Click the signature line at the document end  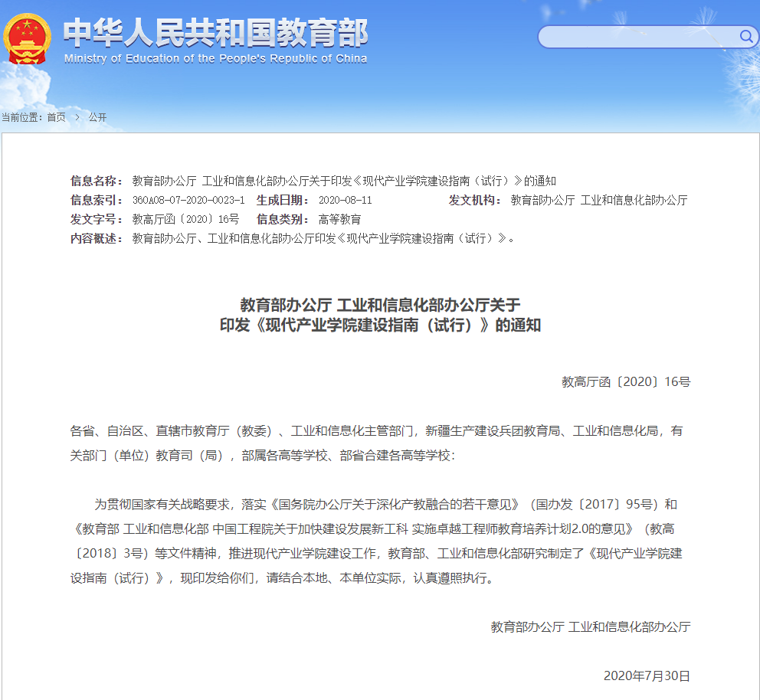[591, 626]
